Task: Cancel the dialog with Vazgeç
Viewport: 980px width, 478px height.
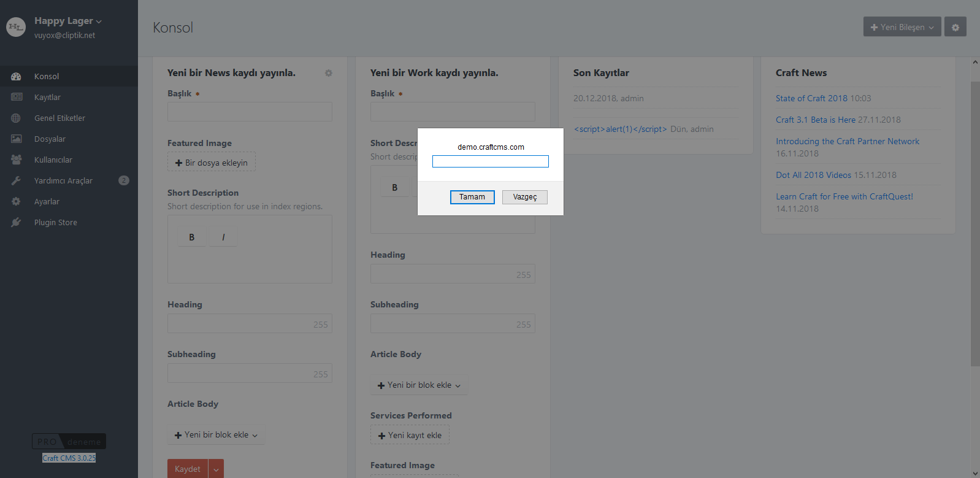Action: 525,197
